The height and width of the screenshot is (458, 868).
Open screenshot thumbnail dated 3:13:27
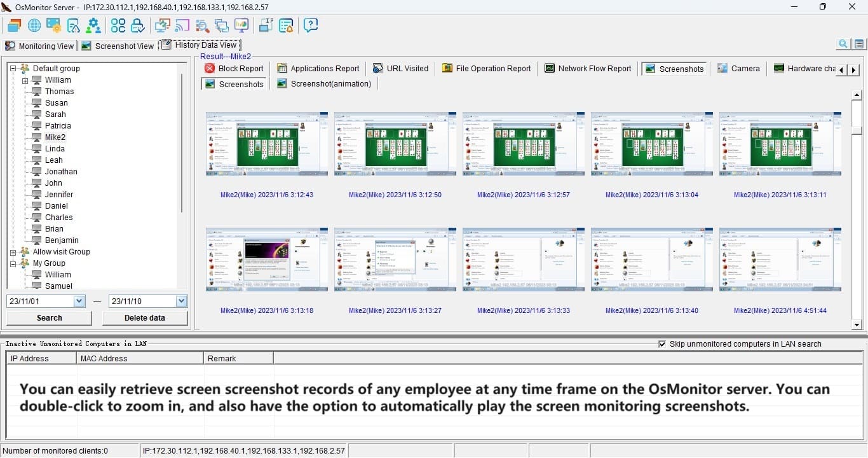tap(395, 260)
